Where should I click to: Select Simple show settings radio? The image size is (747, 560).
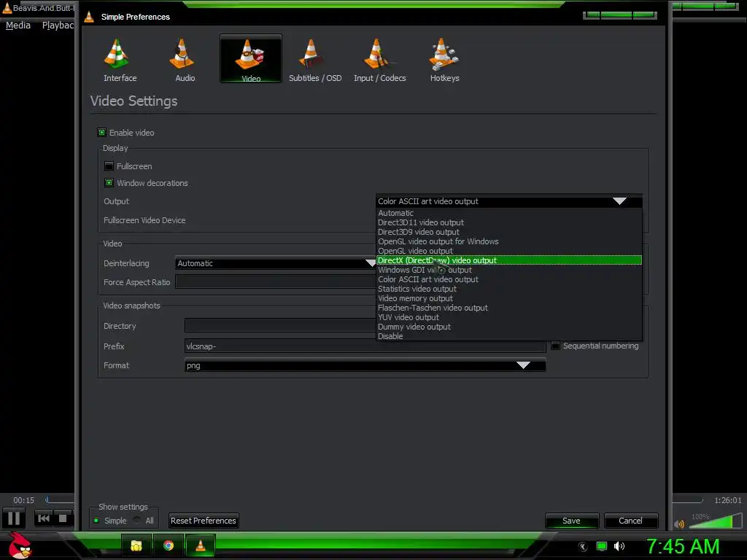pos(96,521)
